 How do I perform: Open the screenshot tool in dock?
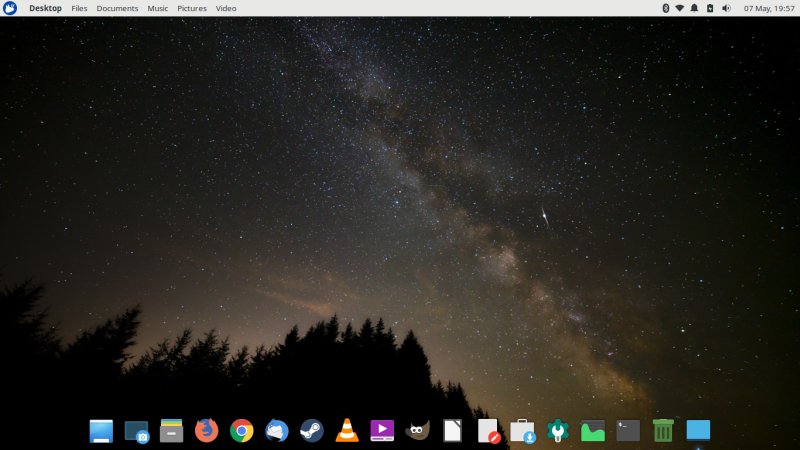pos(136,430)
